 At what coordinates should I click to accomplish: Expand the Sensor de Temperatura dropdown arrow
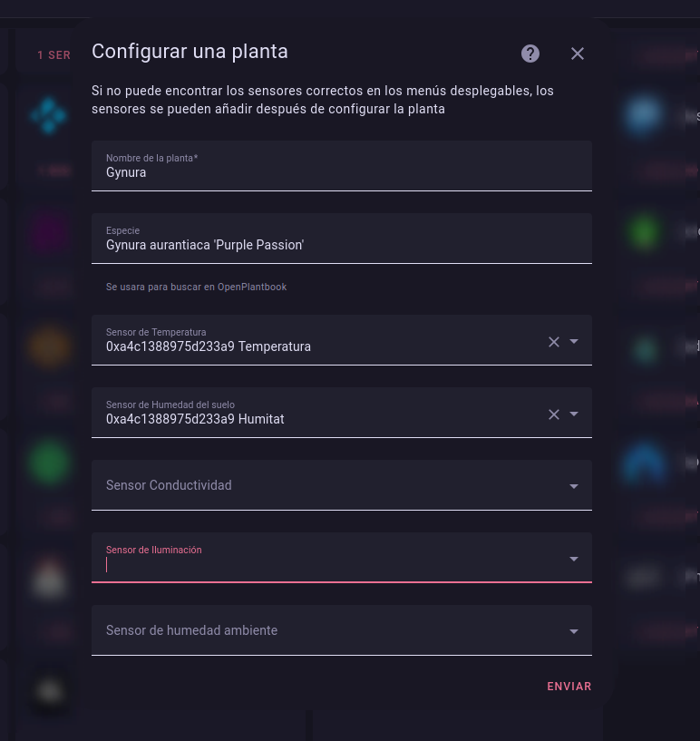click(x=574, y=341)
